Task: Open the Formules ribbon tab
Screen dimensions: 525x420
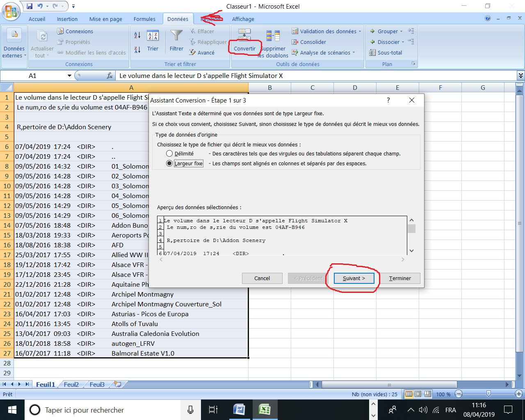Action: click(x=144, y=19)
